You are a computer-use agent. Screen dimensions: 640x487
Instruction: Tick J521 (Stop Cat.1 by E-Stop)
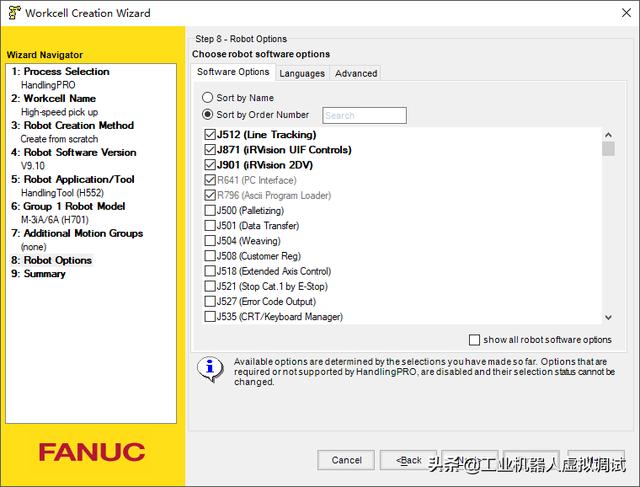click(210, 286)
